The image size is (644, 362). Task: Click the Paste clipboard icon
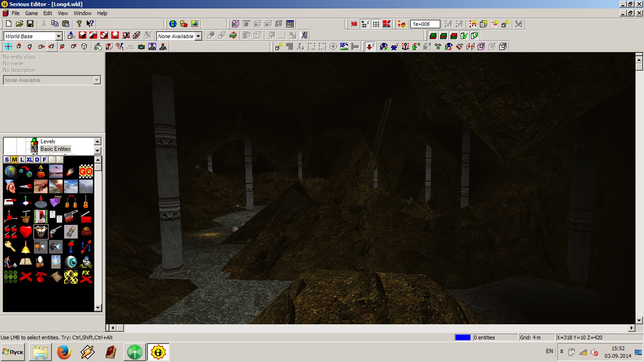[x=66, y=24]
